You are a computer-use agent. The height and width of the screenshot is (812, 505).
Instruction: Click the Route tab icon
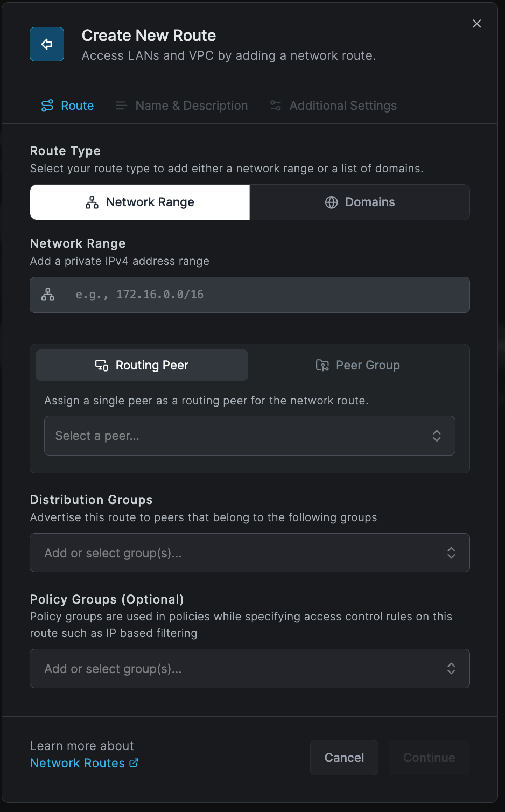point(47,106)
